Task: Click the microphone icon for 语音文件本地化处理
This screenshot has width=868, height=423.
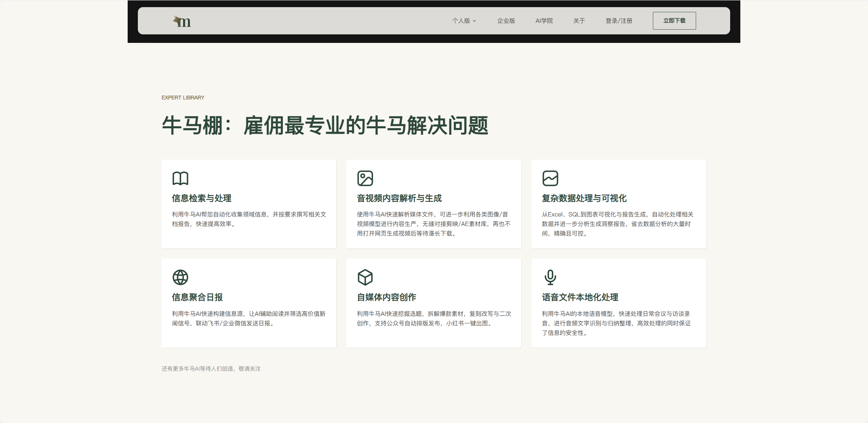Action: [550, 277]
